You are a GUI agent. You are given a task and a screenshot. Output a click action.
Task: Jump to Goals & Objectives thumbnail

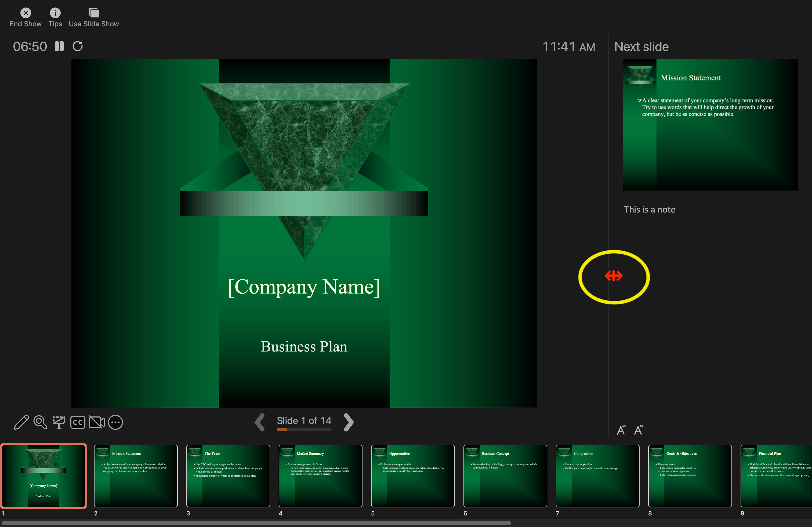point(690,476)
